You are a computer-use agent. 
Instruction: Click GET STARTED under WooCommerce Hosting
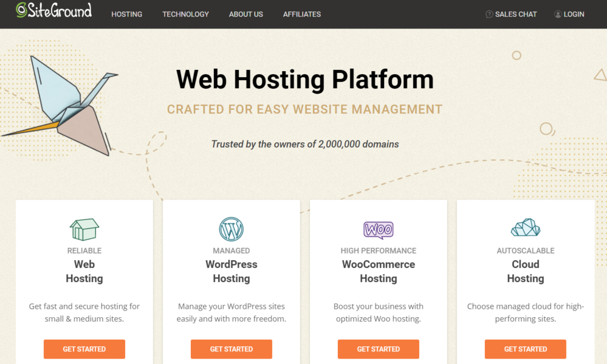click(378, 349)
